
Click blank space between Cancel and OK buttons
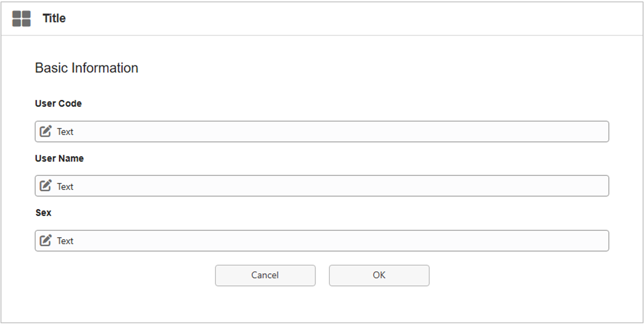pyautogui.click(x=322, y=275)
